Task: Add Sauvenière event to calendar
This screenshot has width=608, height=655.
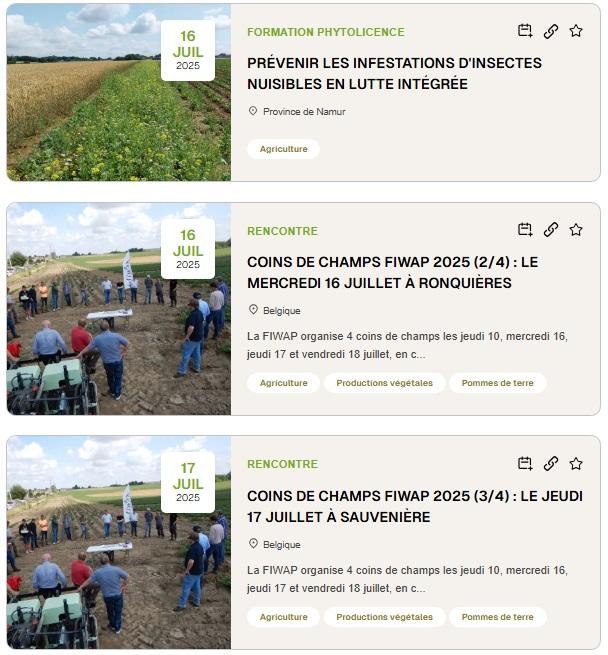Action: pyautogui.click(x=525, y=464)
